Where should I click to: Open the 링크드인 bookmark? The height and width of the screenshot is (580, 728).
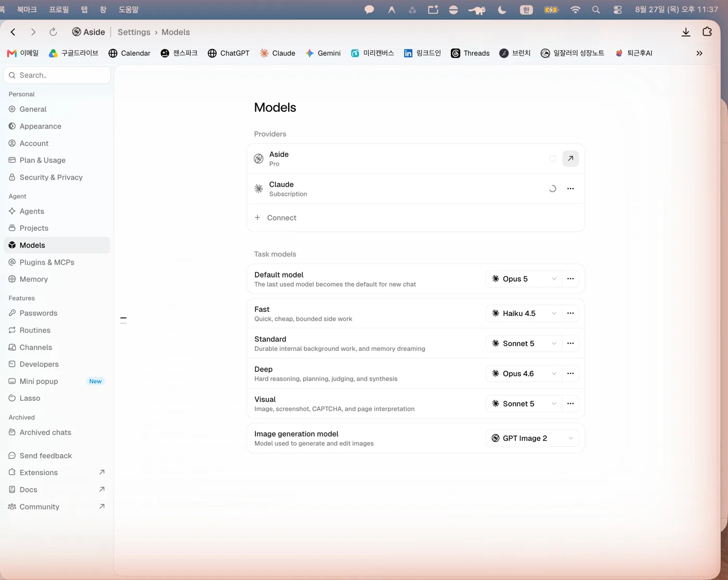[422, 53]
